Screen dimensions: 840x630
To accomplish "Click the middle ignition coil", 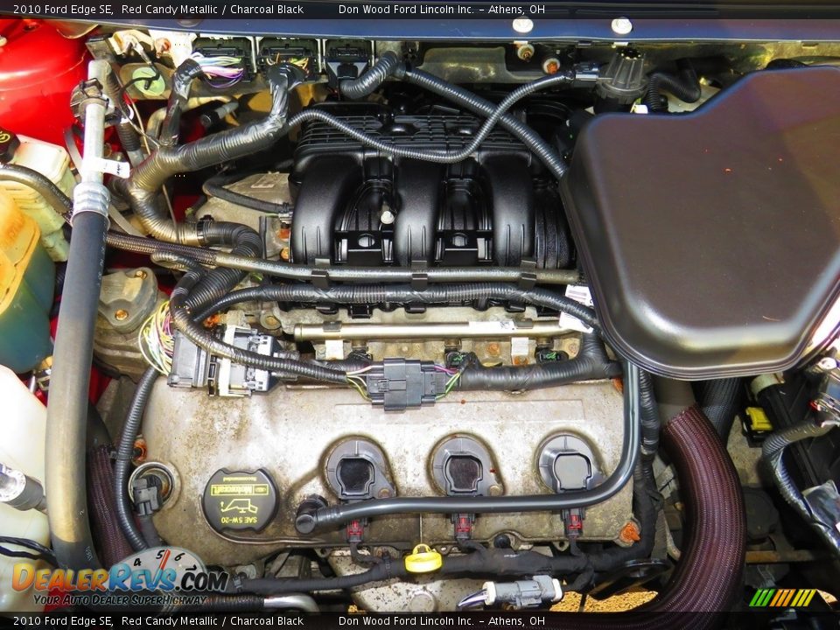I will [x=464, y=468].
